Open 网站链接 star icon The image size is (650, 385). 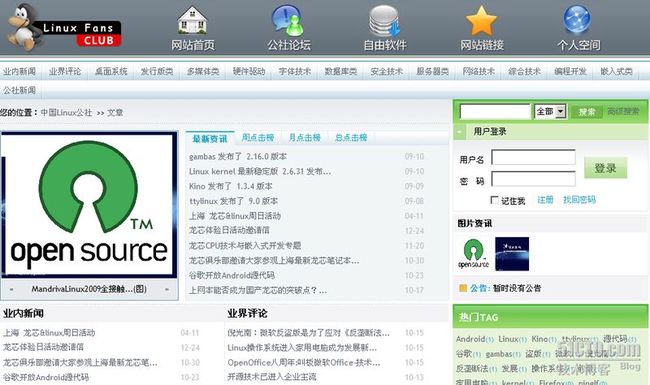coord(481,21)
